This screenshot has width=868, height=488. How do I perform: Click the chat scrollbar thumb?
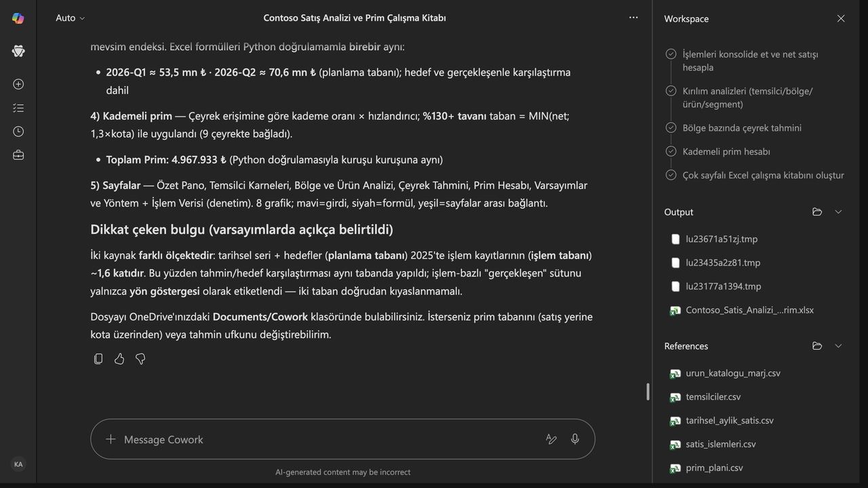pyautogui.click(x=648, y=392)
